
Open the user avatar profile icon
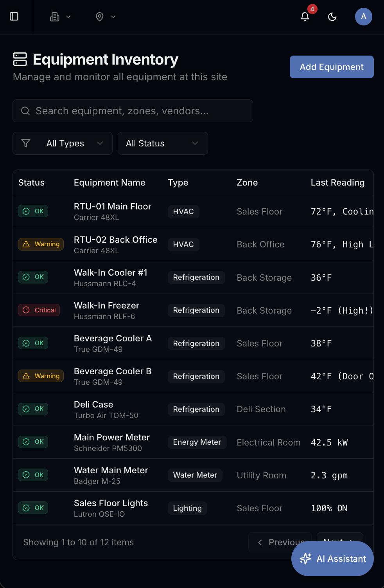[x=363, y=17]
